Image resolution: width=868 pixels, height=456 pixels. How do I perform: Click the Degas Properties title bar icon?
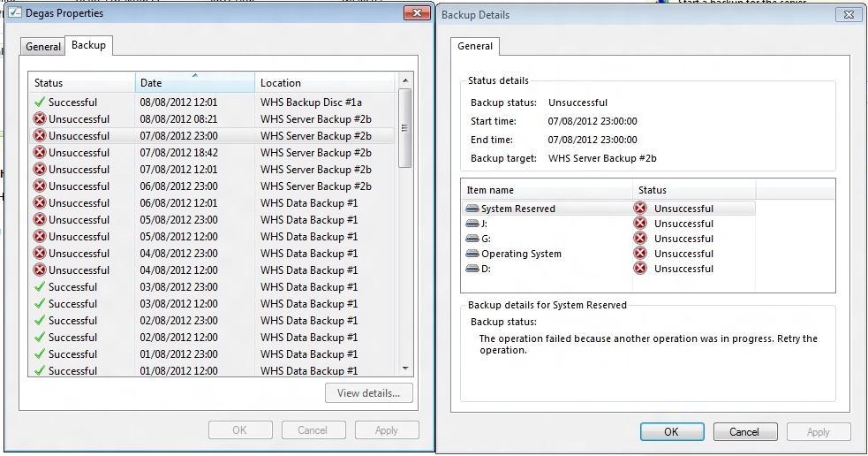[x=15, y=13]
